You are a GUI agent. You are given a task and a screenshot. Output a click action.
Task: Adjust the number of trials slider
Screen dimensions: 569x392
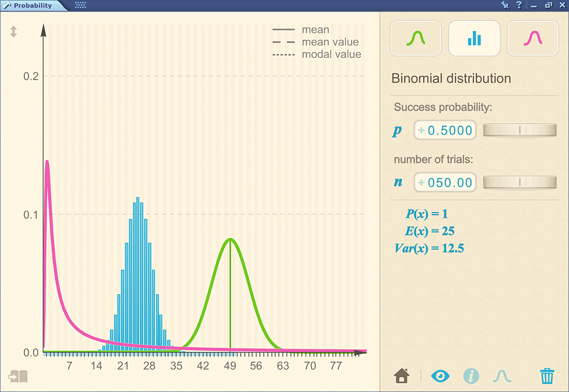(520, 182)
